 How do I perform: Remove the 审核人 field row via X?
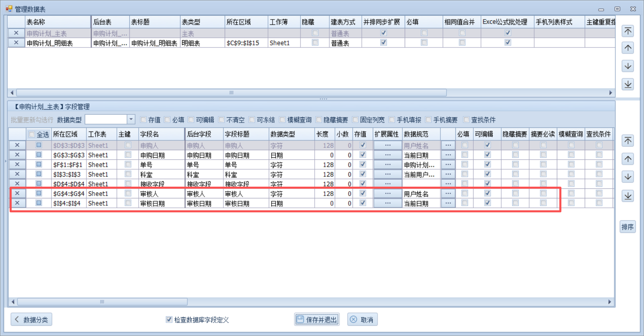(x=17, y=194)
